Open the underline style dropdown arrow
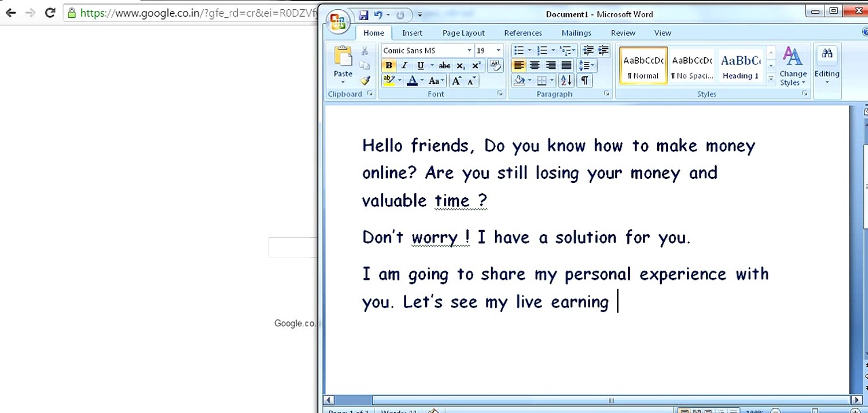This screenshot has height=413, width=868. pos(432,65)
